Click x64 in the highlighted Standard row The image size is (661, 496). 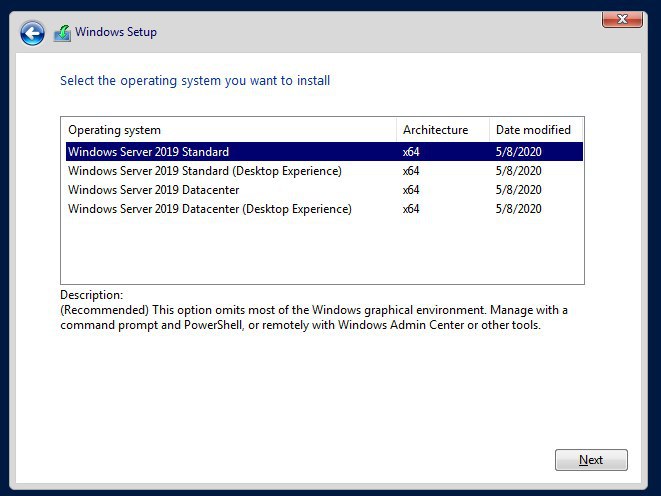pos(411,152)
